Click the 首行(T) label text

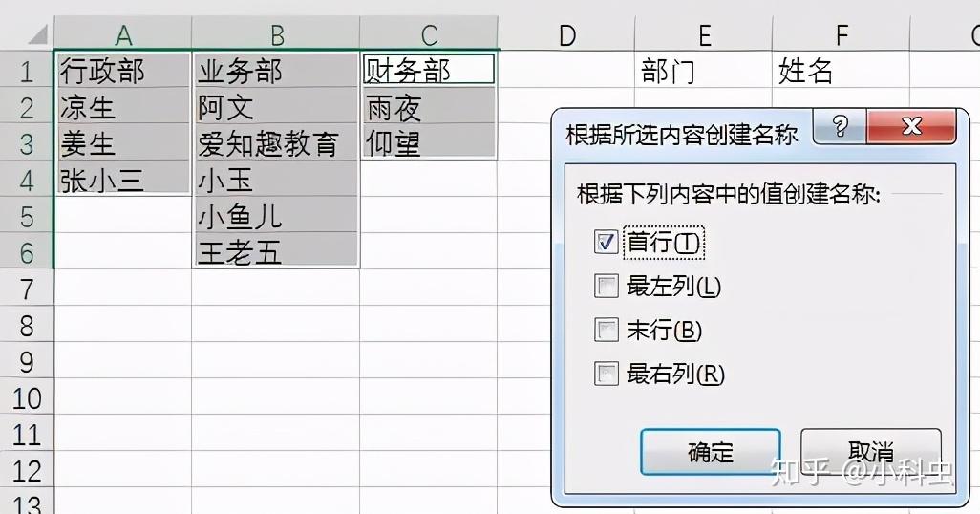664,242
